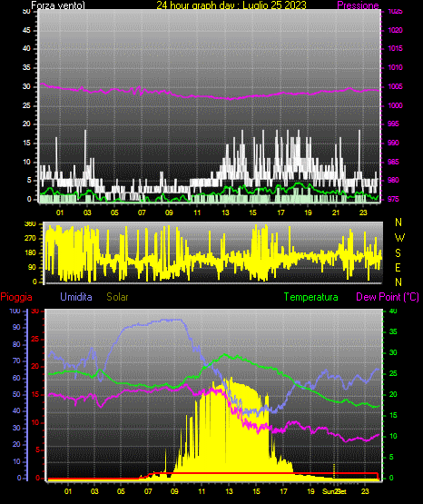The image size is (423, 504).
Task: Click the white "Forza vento)" heading
Action: click(x=58, y=5)
